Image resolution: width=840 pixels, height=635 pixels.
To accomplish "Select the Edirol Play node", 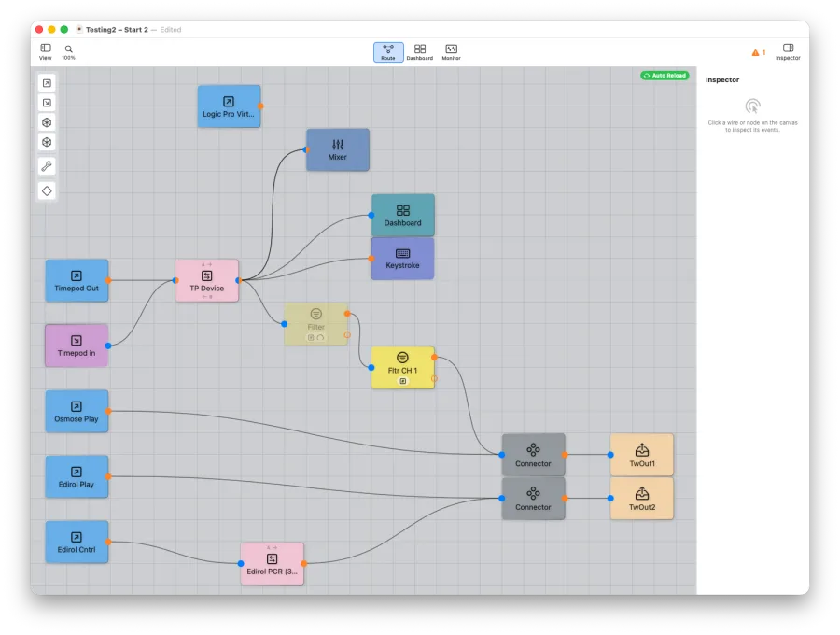I will [77, 476].
